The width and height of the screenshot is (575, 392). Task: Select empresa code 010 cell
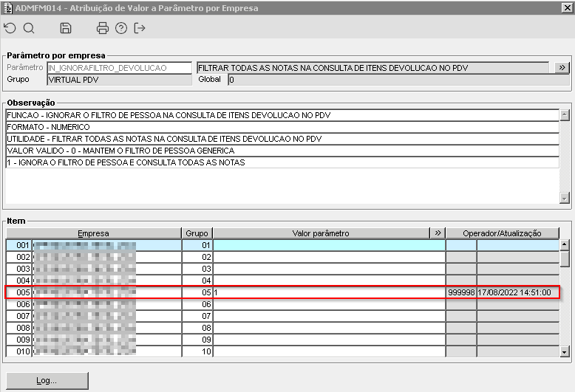coord(19,351)
